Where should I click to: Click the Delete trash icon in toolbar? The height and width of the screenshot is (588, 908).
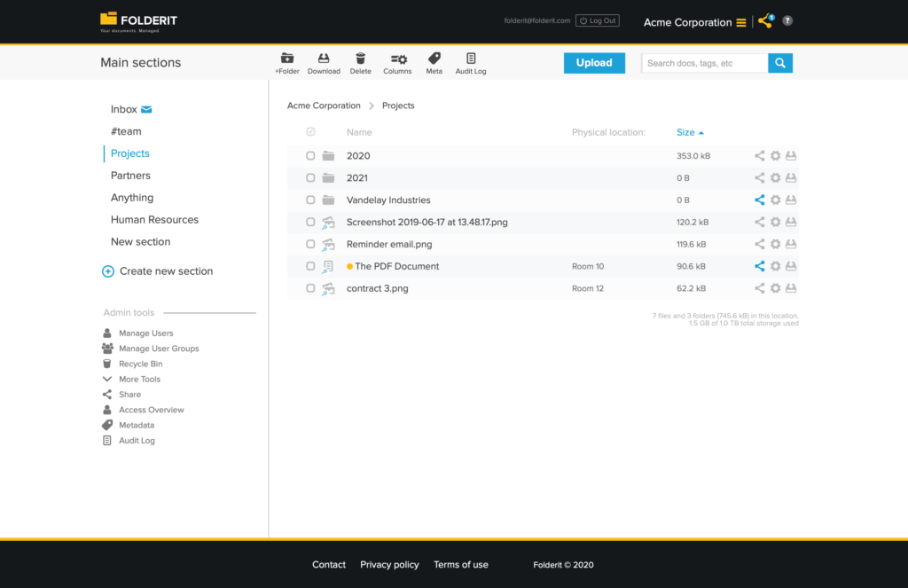pos(360,63)
